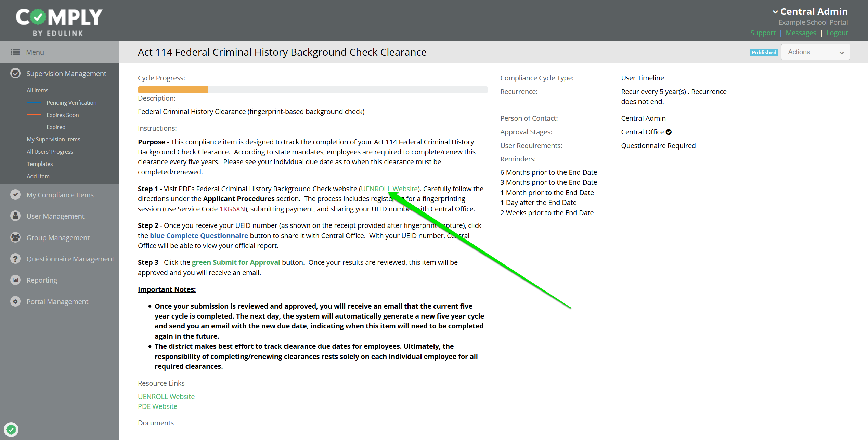Viewport: 868px width, 440px height.
Task: Click the My Compliance Items check icon
Action: point(15,195)
